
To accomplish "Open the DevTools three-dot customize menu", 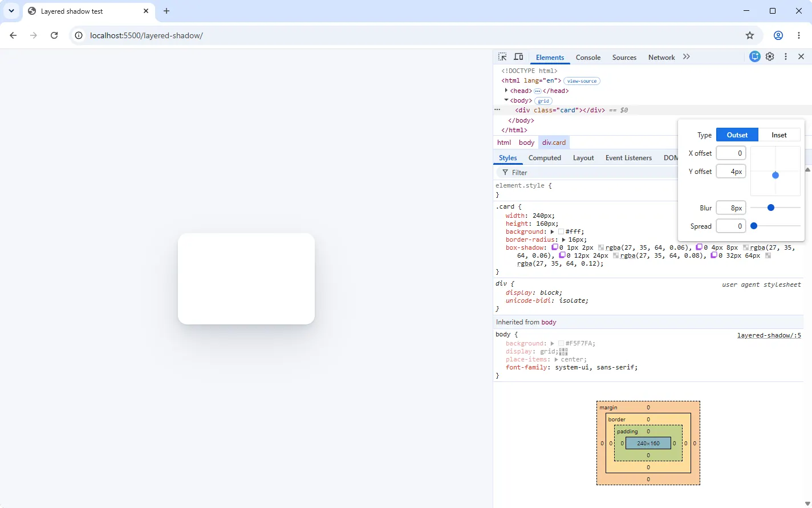I will tap(786, 56).
